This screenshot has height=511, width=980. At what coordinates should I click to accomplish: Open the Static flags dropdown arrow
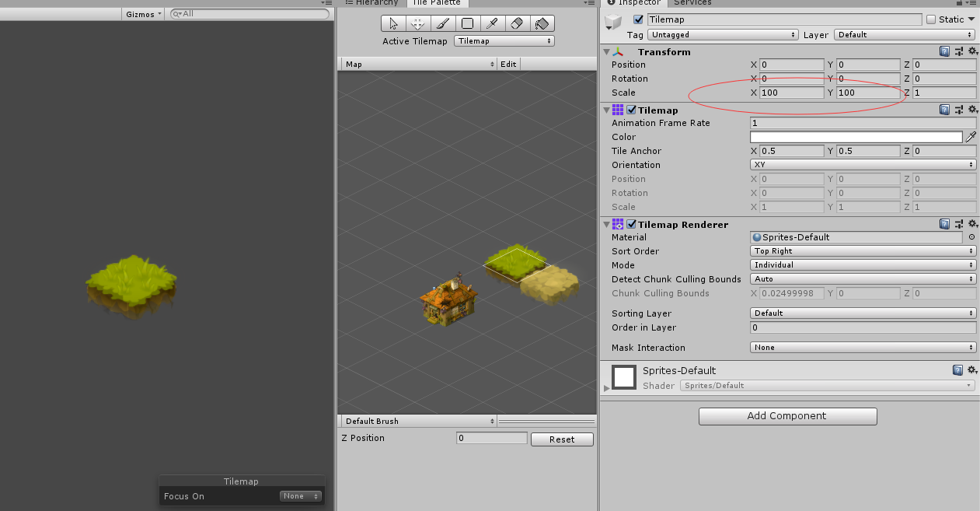[971, 19]
